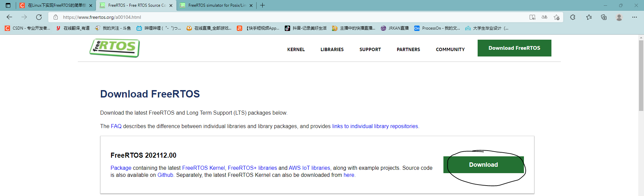Open the JRKAN直播 bookmark
644x196 pixels.
pyautogui.click(x=395, y=28)
